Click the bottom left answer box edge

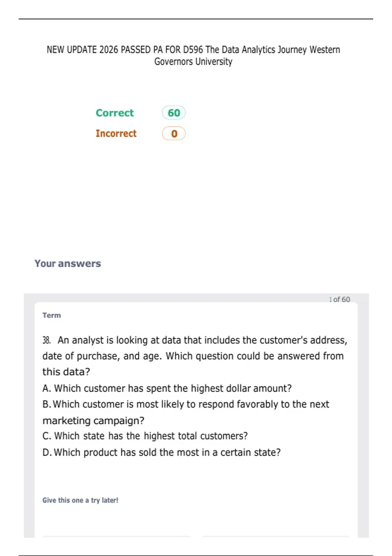tap(117, 536)
